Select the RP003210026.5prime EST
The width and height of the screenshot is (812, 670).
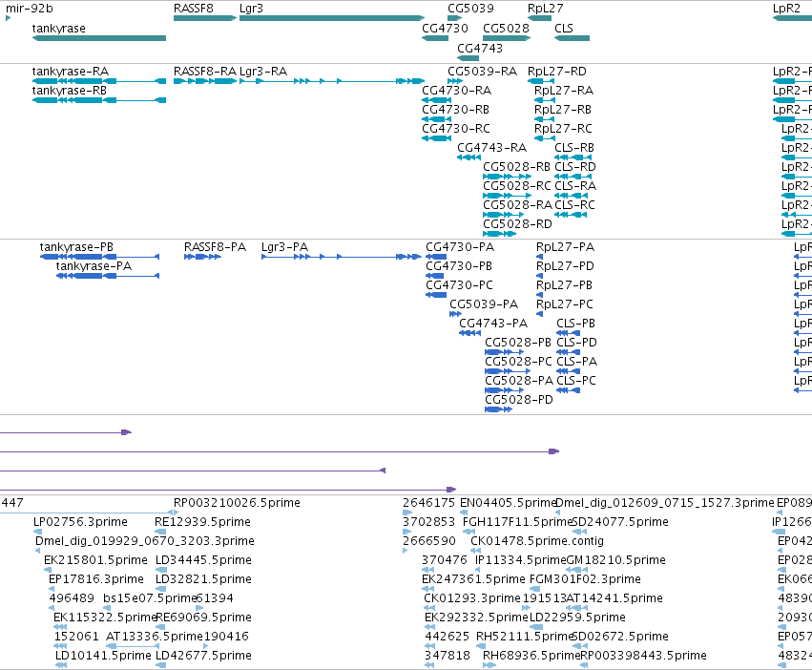coord(177,513)
